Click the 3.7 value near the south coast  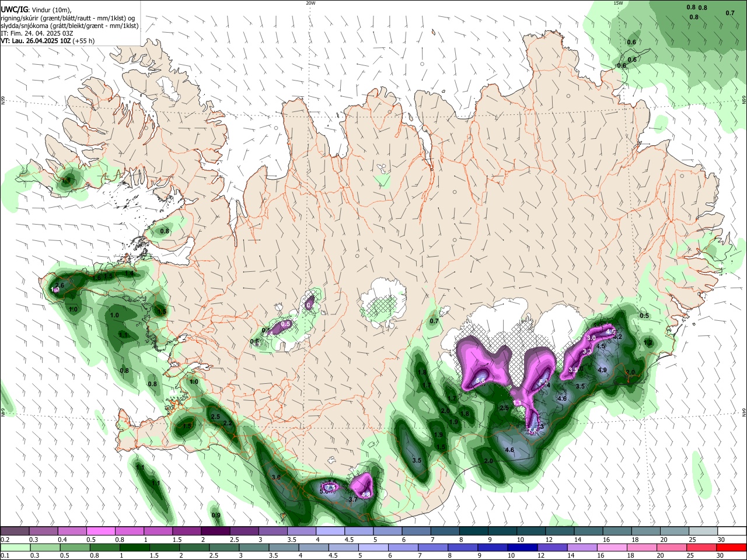point(352,500)
